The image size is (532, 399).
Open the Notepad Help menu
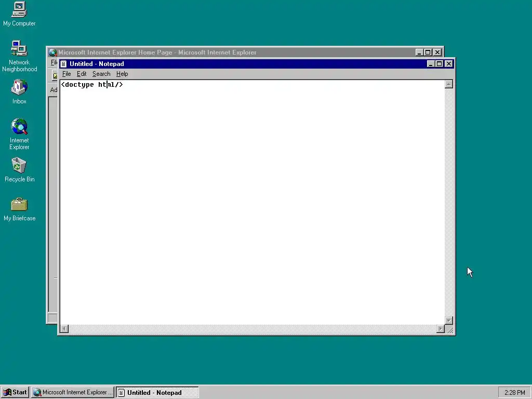pyautogui.click(x=122, y=74)
